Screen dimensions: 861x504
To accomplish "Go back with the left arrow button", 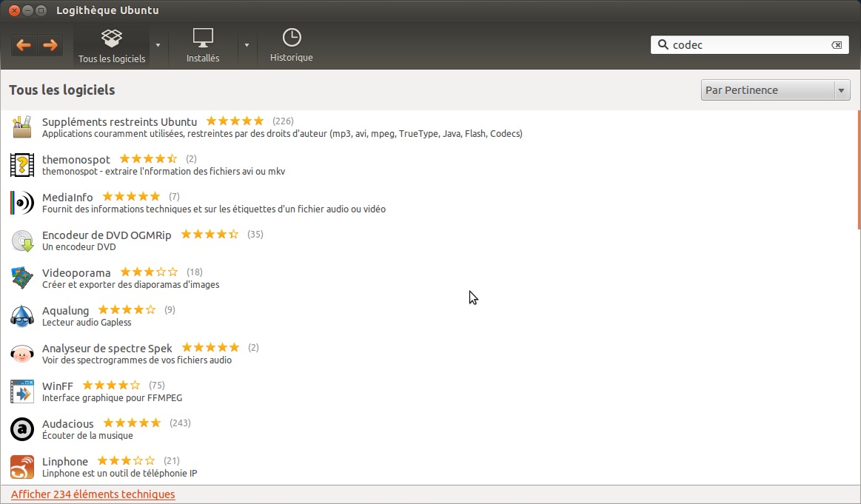I will click(x=24, y=45).
